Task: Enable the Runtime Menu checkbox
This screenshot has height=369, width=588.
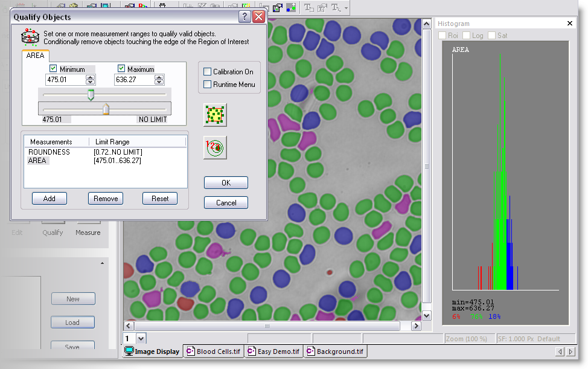Action: (x=208, y=85)
